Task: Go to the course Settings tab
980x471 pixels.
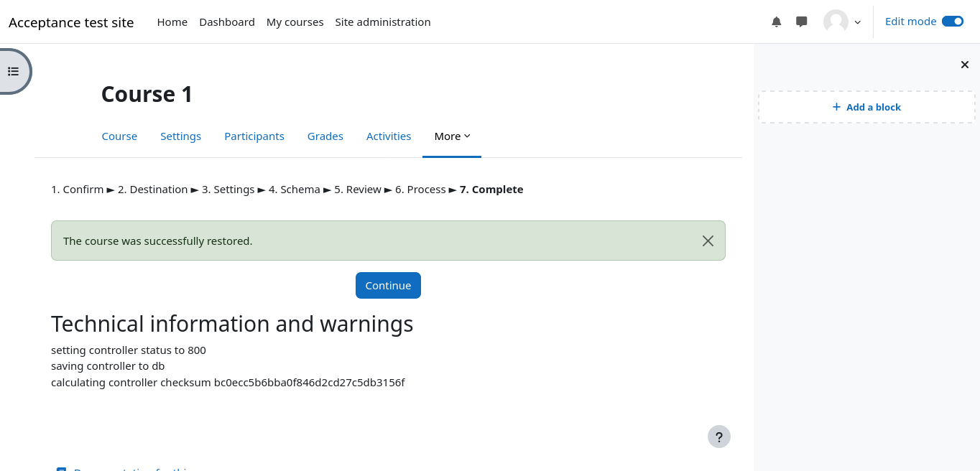Action: pos(180,136)
